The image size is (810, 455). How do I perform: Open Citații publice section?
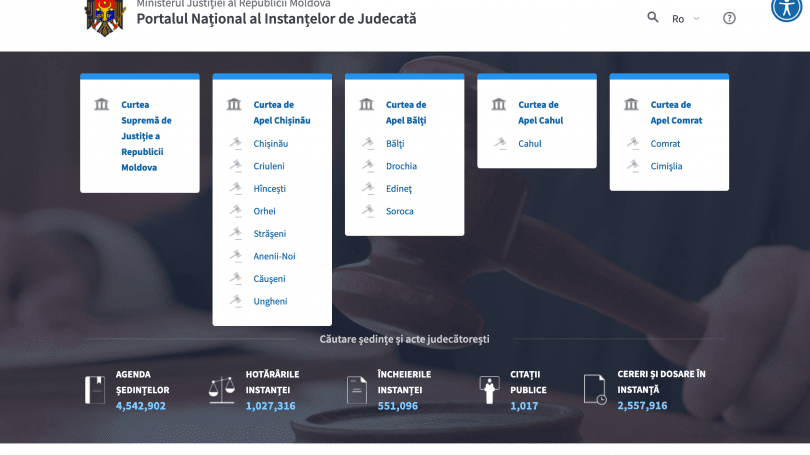pos(528,382)
